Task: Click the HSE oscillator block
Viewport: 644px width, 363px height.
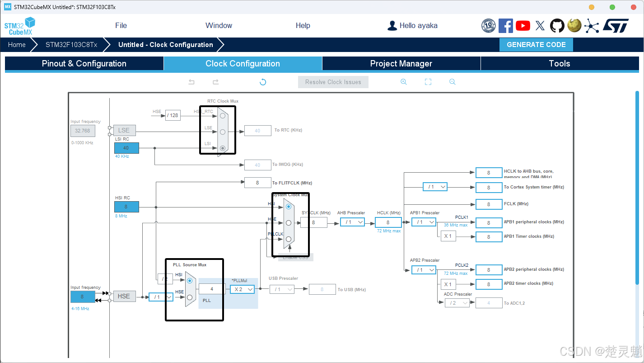Action: [124, 296]
